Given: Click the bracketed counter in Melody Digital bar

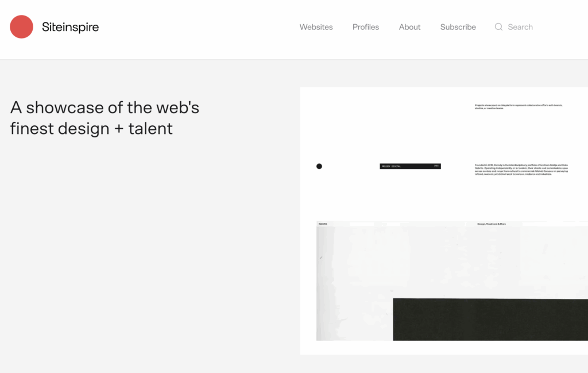Looking at the screenshot, I should coord(436,166).
